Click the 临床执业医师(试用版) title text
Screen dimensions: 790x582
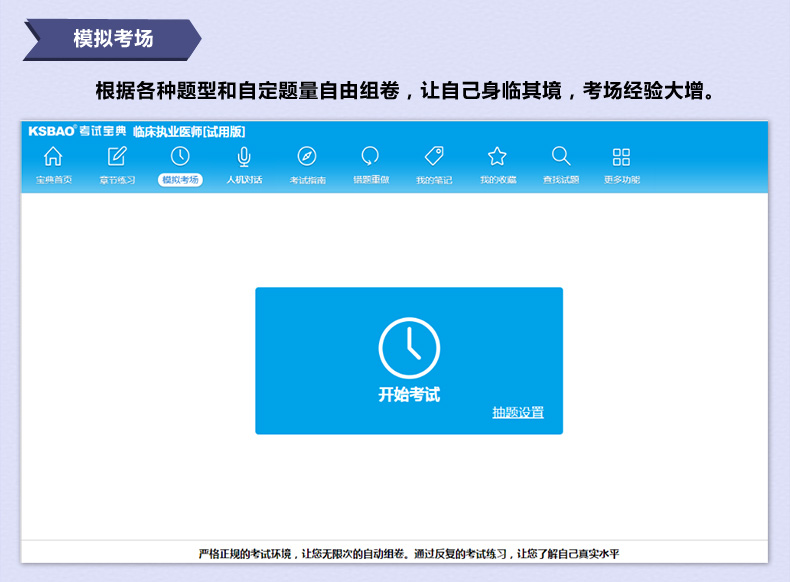click(189, 131)
